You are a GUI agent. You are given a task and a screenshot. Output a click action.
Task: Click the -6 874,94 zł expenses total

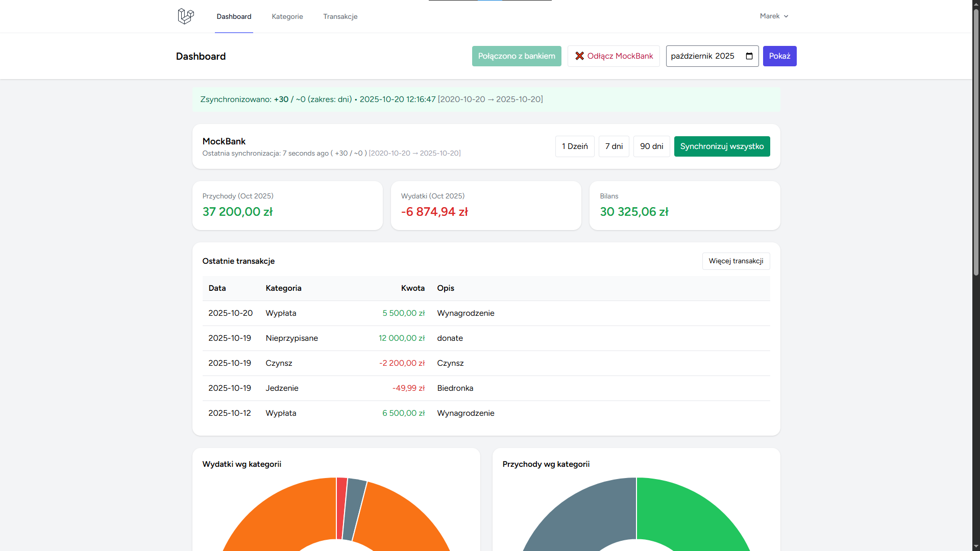tap(434, 212)
